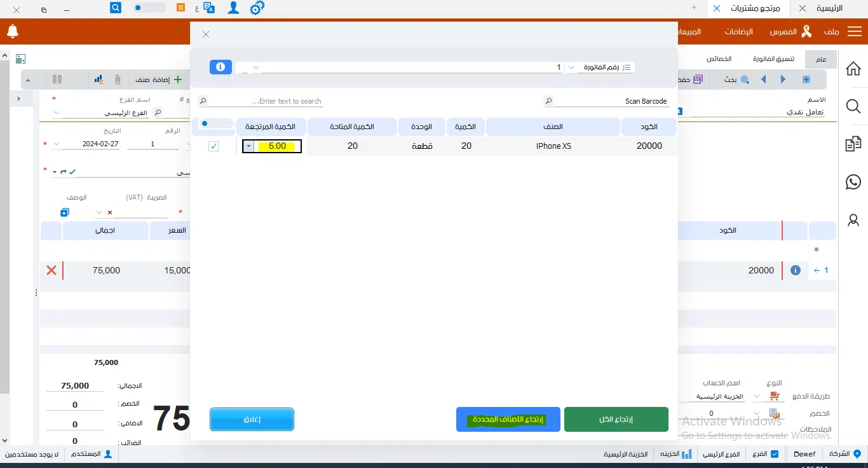Expand the date 2024-02-27 dropdown

click(x=57, y=144)
